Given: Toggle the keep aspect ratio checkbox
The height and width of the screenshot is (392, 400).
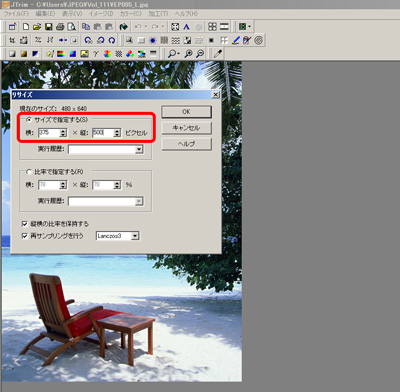Looking at the screenshot, I should pos(24,224).
